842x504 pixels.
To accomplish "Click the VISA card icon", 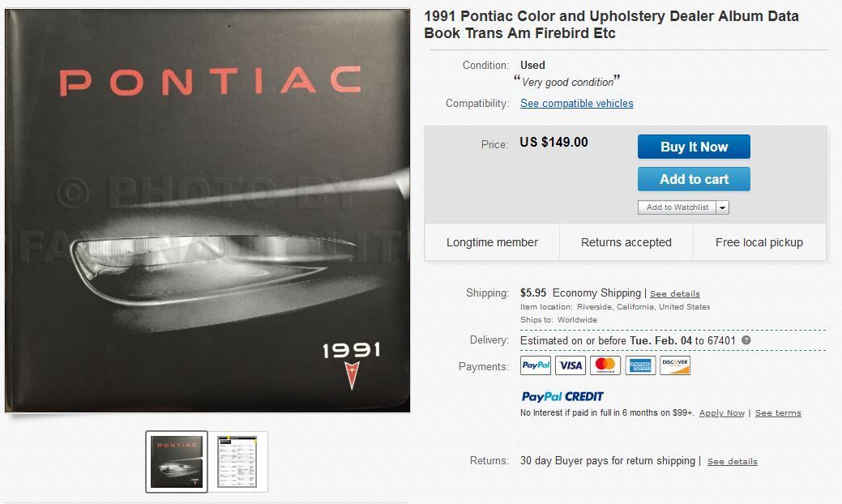I will (x=571, y=365).
